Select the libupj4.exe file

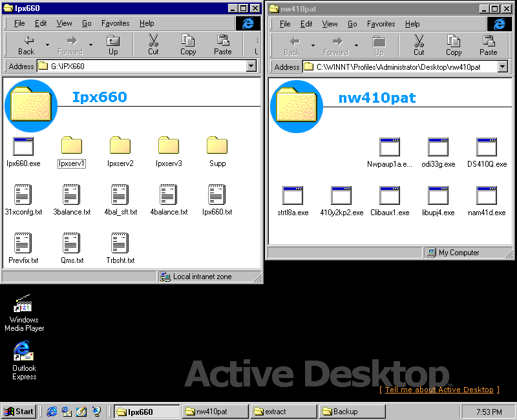coord(438,202)
